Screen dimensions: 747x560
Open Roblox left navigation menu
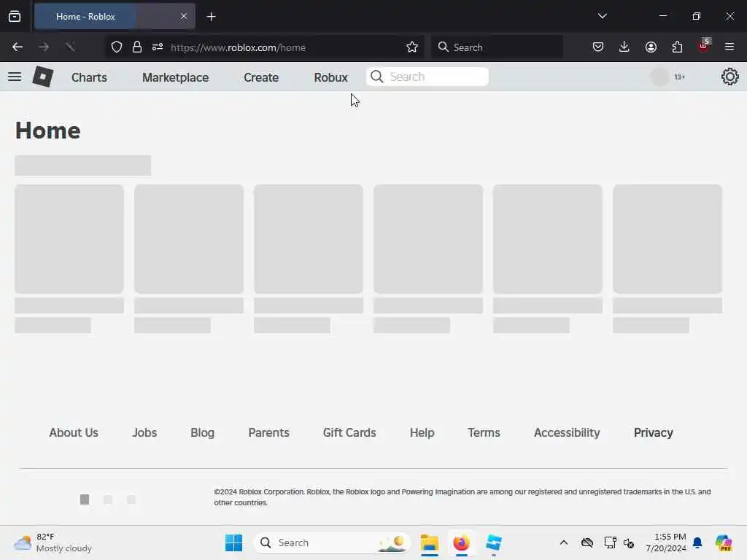pyautogui.click(x=15, y=77)
